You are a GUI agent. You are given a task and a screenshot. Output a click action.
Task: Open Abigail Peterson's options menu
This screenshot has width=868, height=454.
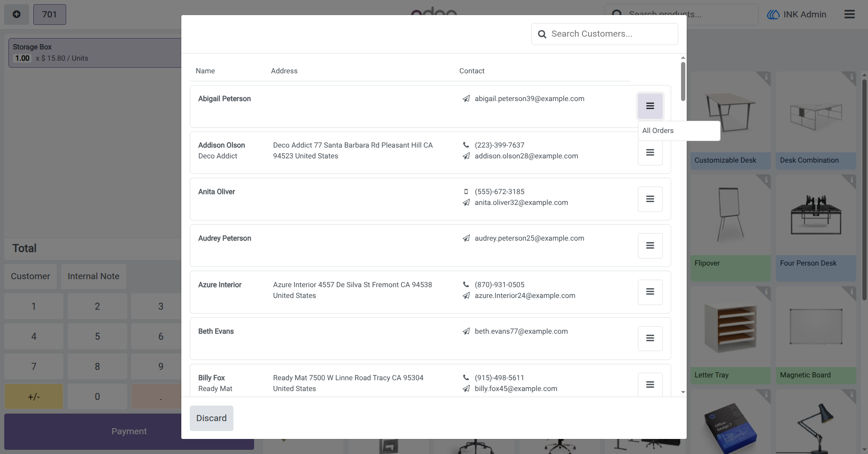[x=650, y=106]
